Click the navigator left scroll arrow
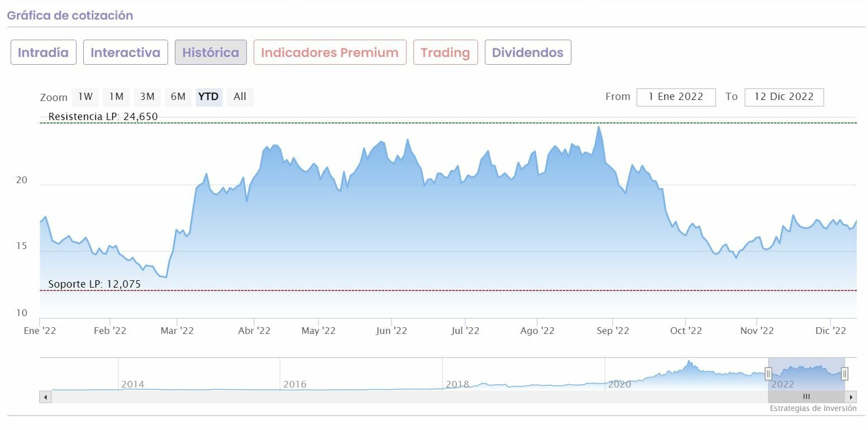The height and width of the screenshot is (430, 868). point(46,397)
